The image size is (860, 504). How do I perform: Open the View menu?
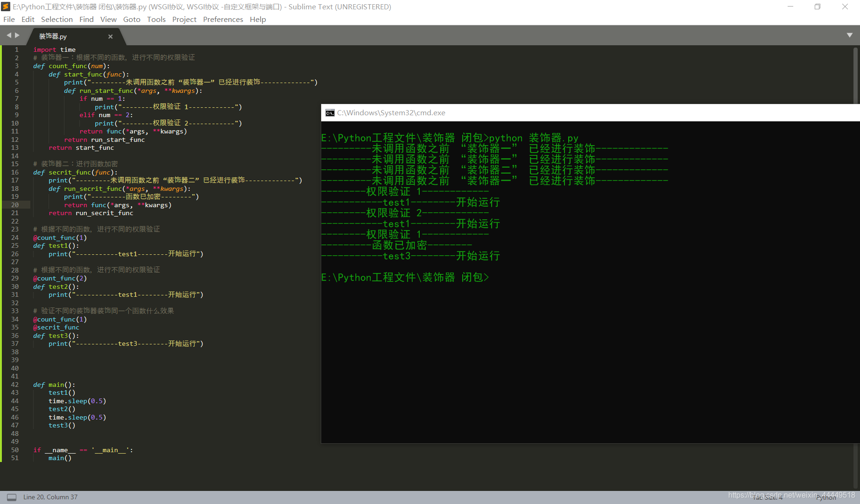pos(108,19)
